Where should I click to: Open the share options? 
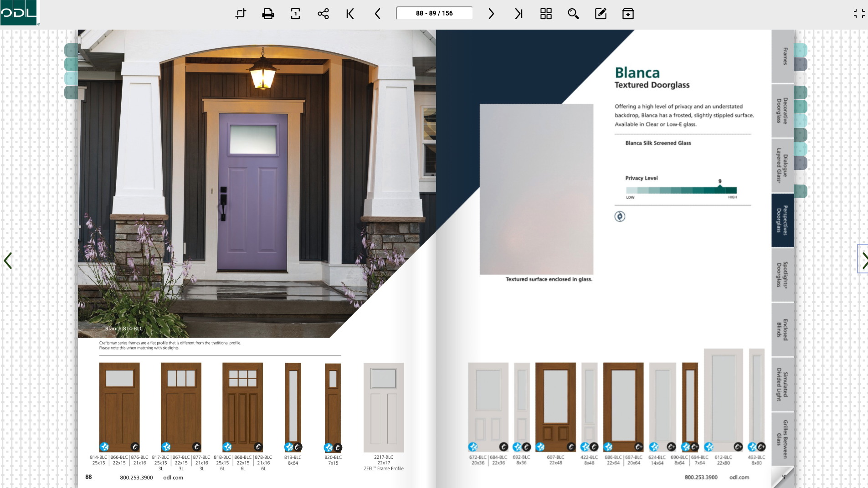[x=323, y=14]
